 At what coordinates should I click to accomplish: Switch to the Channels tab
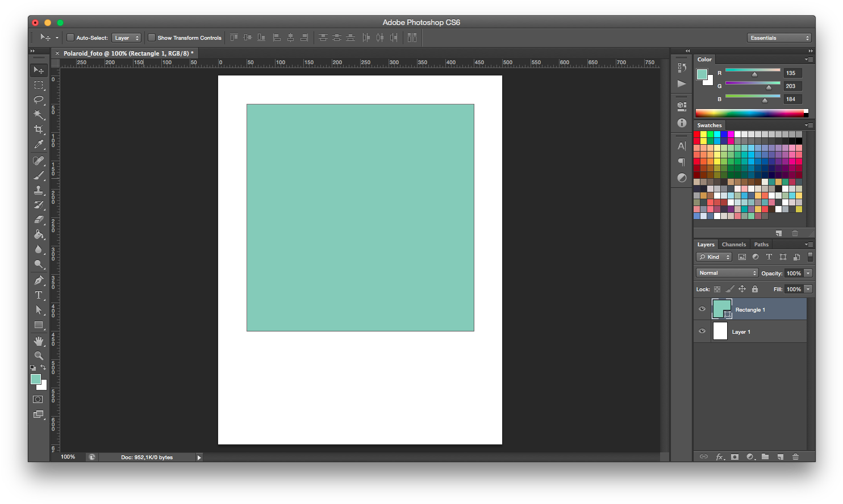[734, 245]
